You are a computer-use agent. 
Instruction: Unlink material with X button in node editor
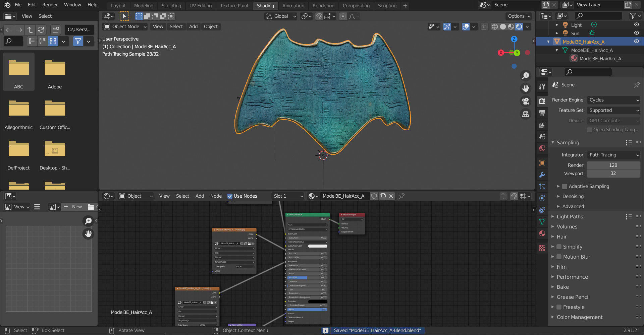[391, 196]
